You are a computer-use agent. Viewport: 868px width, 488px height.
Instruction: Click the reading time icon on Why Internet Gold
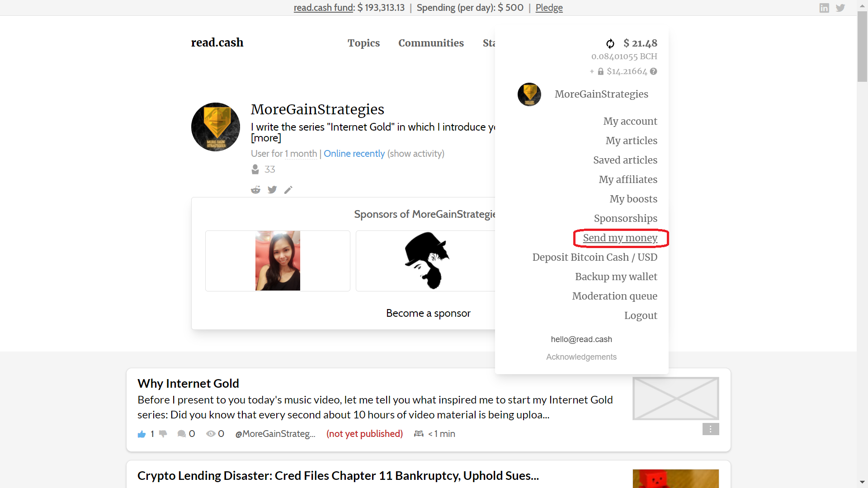point(419,434)
